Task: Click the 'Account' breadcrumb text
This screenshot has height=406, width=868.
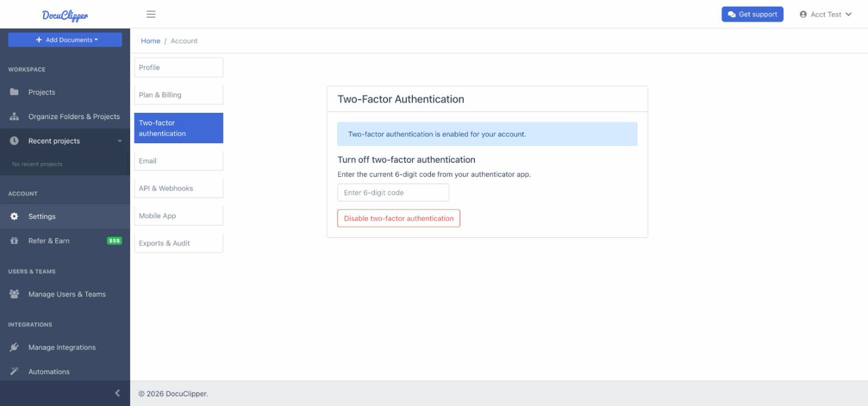Action: [x=184, y=41]
